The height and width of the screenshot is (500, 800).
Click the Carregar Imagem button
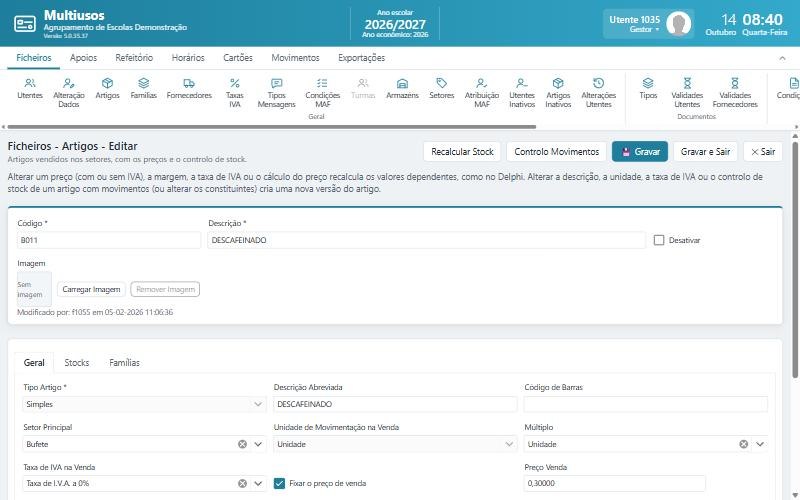pos(91,289)
